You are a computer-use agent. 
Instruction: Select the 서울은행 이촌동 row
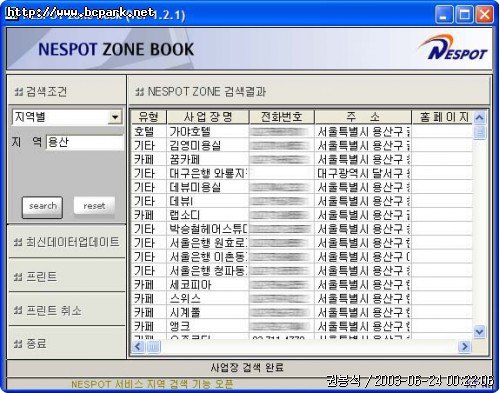(302, 257)
